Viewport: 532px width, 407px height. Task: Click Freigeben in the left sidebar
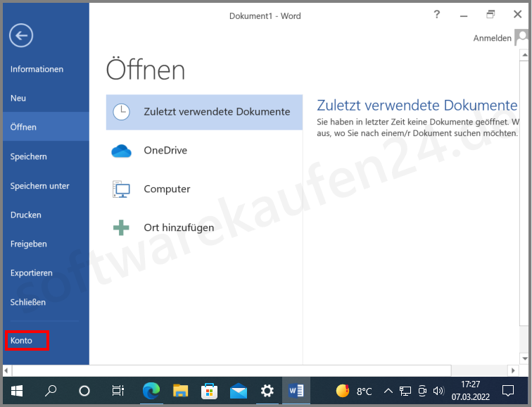(29, 244)
